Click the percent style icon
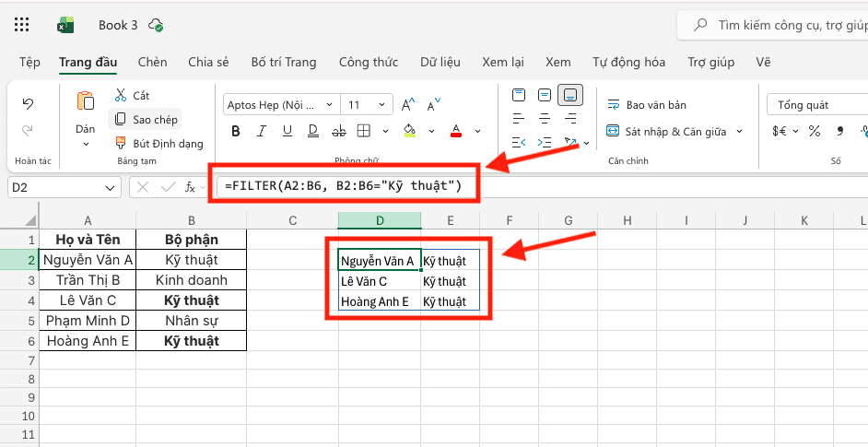 click(815, 131)
